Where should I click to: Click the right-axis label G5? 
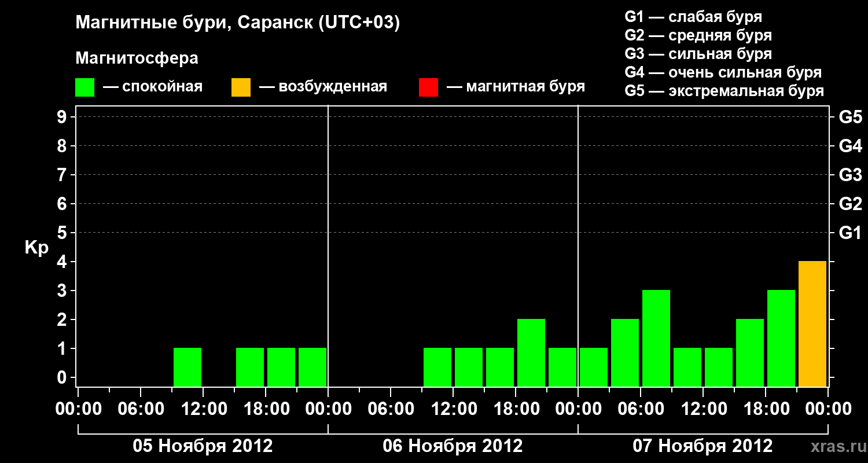point(850,117)
